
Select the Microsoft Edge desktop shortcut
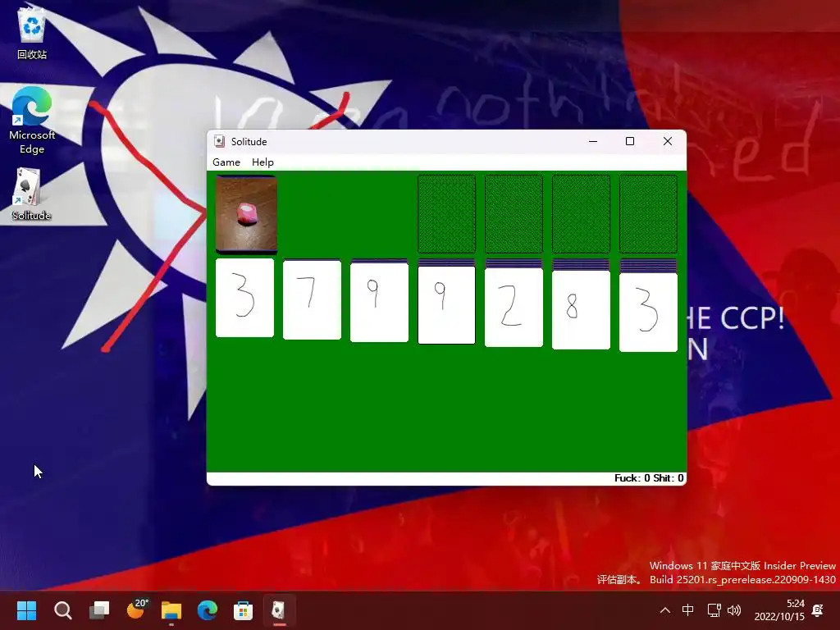pyautogui.click(x=32, y=120)
